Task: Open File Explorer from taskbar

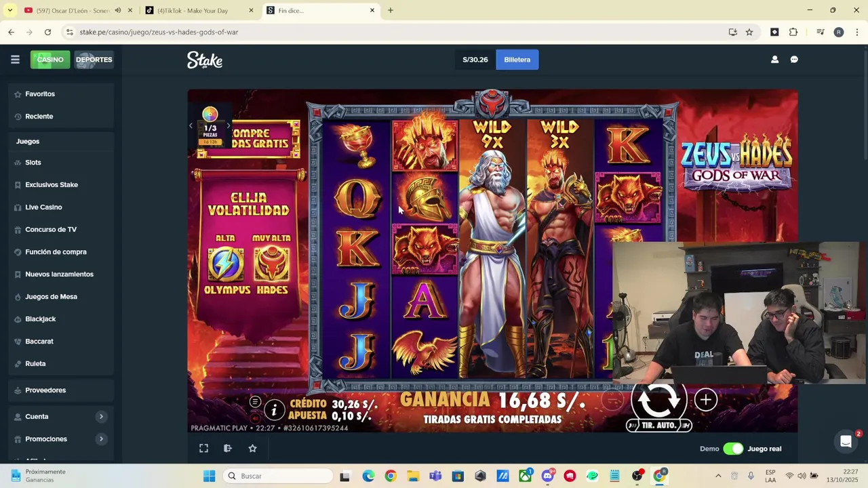Action: (x=412, y=476)
